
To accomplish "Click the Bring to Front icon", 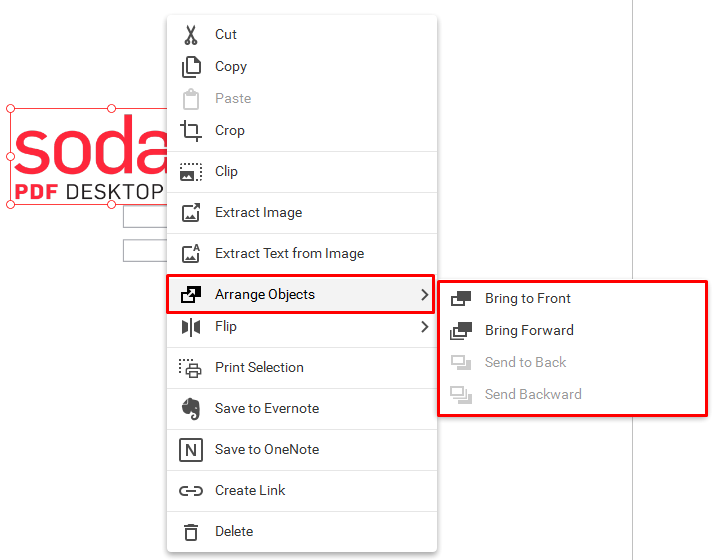I will 461,299.
